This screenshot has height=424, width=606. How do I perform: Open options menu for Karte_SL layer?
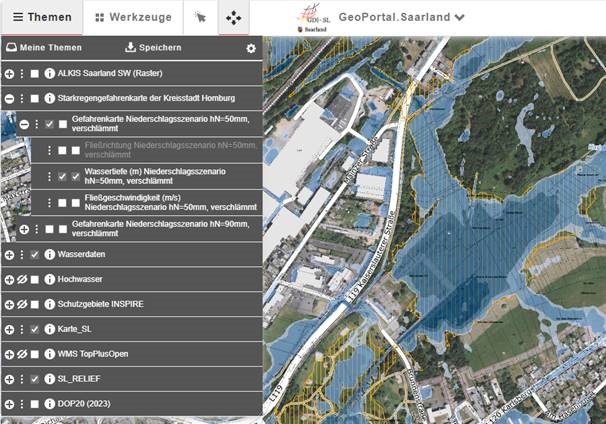(x=21, y=329)
